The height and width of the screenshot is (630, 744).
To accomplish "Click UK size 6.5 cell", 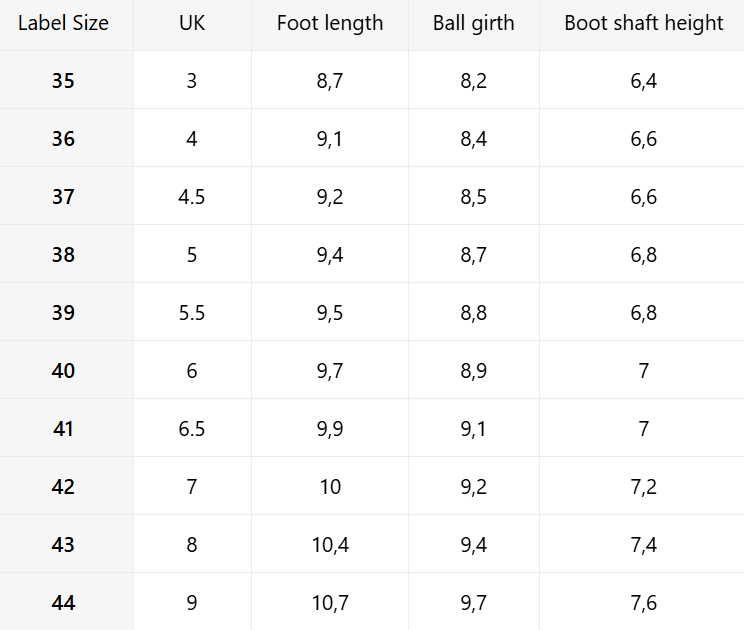I will pyautogui.click(x=191, y=429).
